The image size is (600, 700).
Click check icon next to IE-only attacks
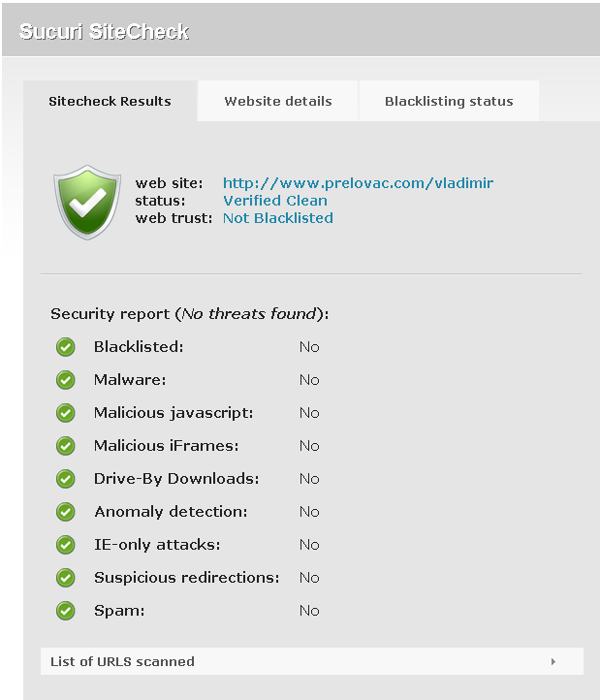pyautogui.click(x=66, y=545)
